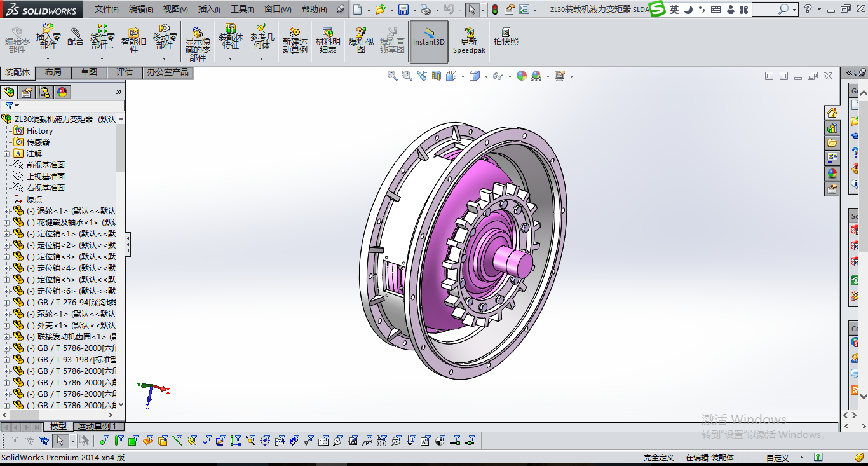868x466 pixels.
Task: Select 前视基准面 plane in feature tree
Action: tap(46, 165)
